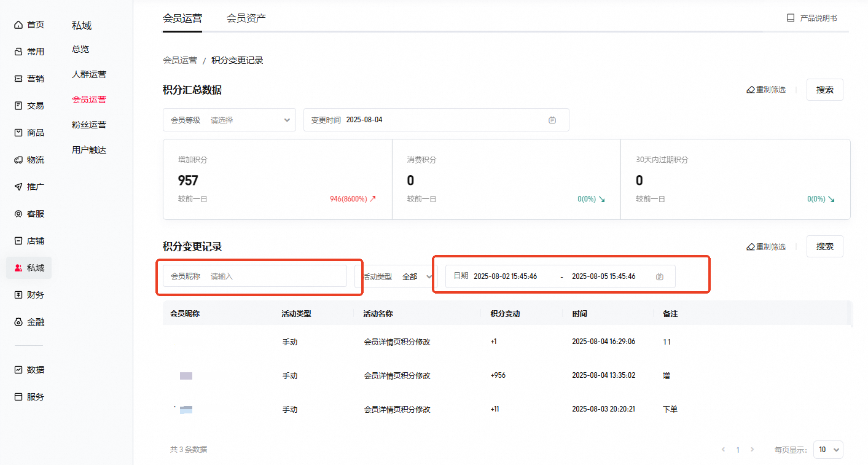Click the 私域 icon in sidebar
Image resolution: width=868 pixels, height=465 pixels.
pos(18,268)
